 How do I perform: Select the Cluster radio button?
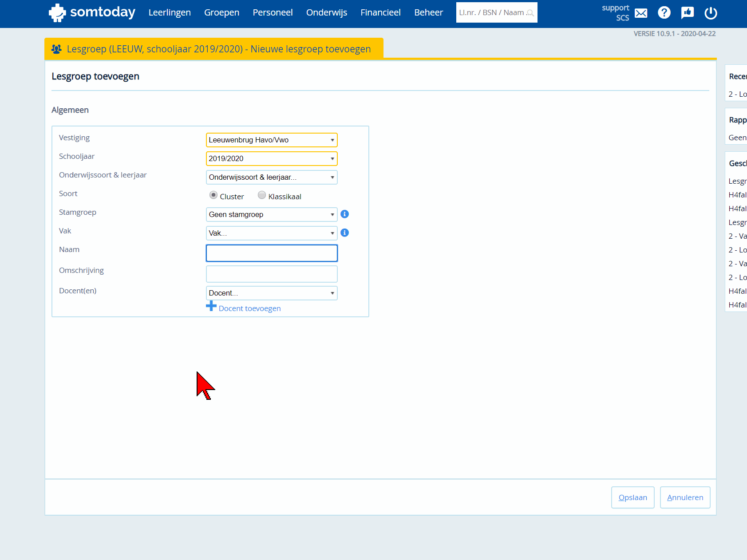213,195
